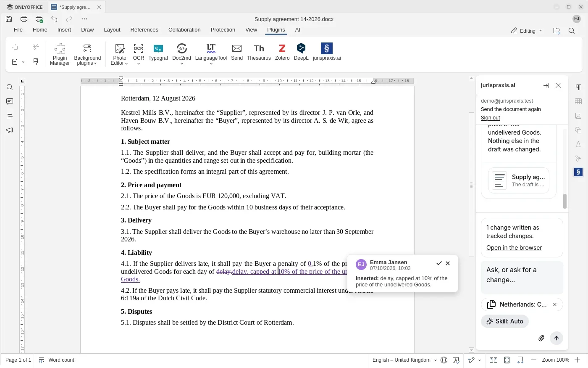Viewport: 588px width, 368px height.
Task: Accept Emma Jansen's tracked change
Action: 439,263
